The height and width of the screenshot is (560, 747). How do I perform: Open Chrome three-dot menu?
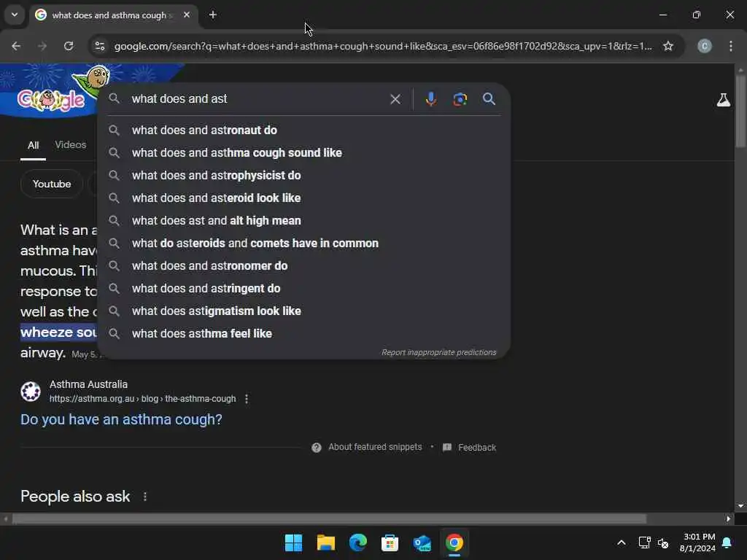click(731, 46)
